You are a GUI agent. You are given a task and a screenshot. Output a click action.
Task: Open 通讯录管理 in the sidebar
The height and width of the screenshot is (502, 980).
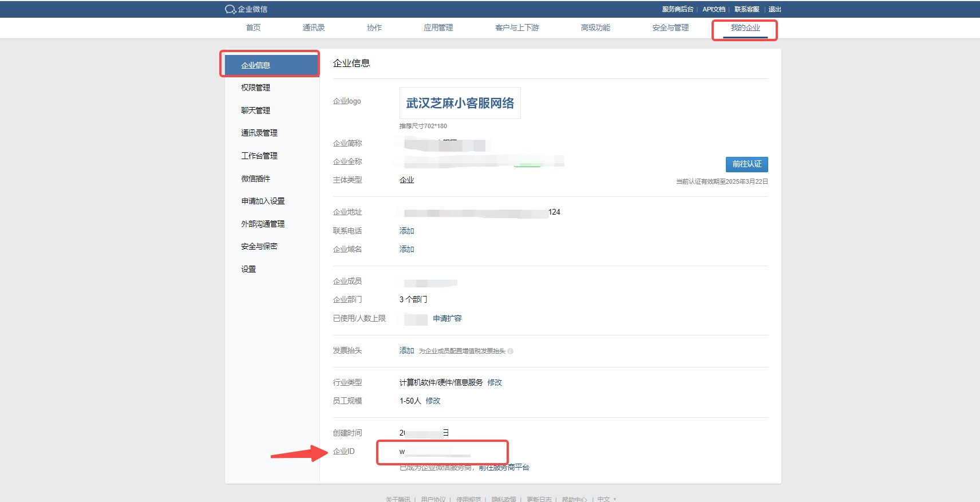[259, 133]
